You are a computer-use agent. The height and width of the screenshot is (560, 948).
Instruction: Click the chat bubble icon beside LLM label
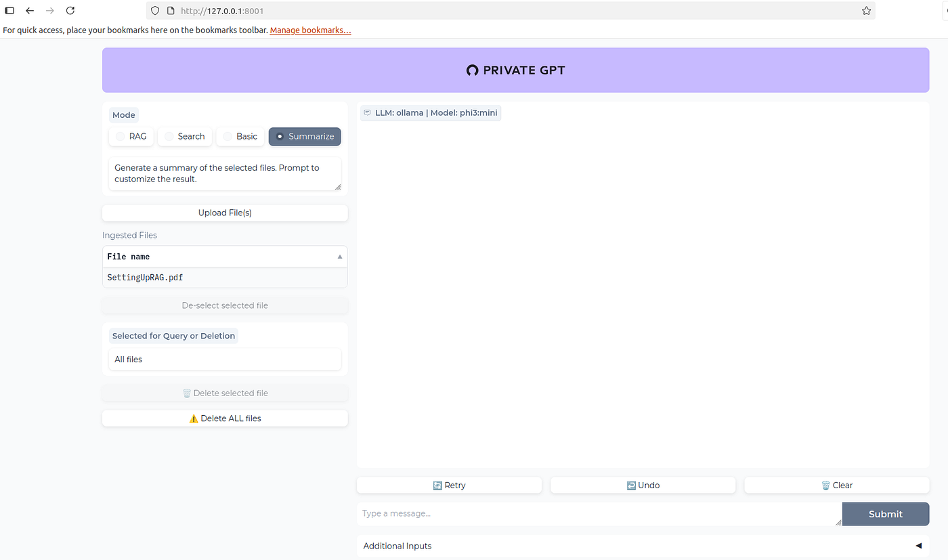click(x=367, y=113)
